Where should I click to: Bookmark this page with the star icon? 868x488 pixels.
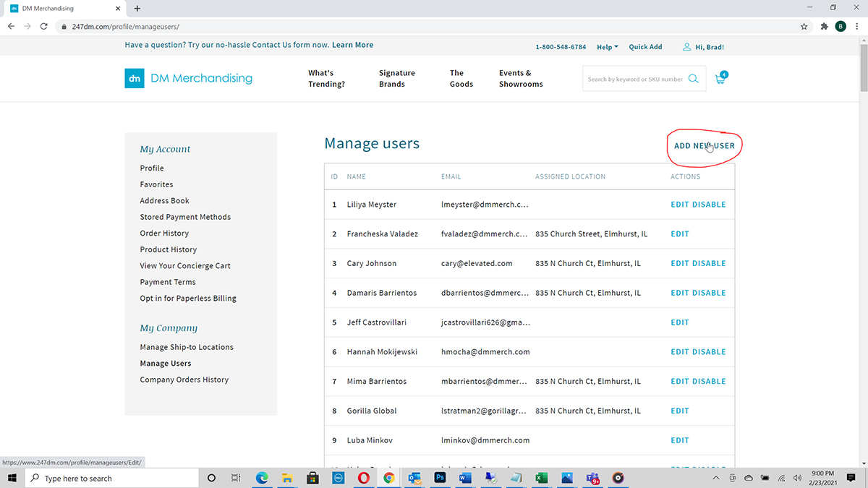[x=804, y=26]
